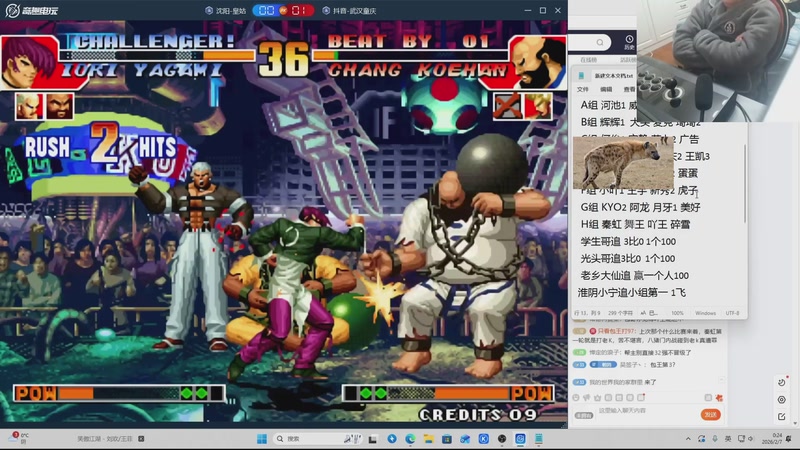
Task: Open Microsoft Store from the taskbar
Action: (x=446, y=439)
